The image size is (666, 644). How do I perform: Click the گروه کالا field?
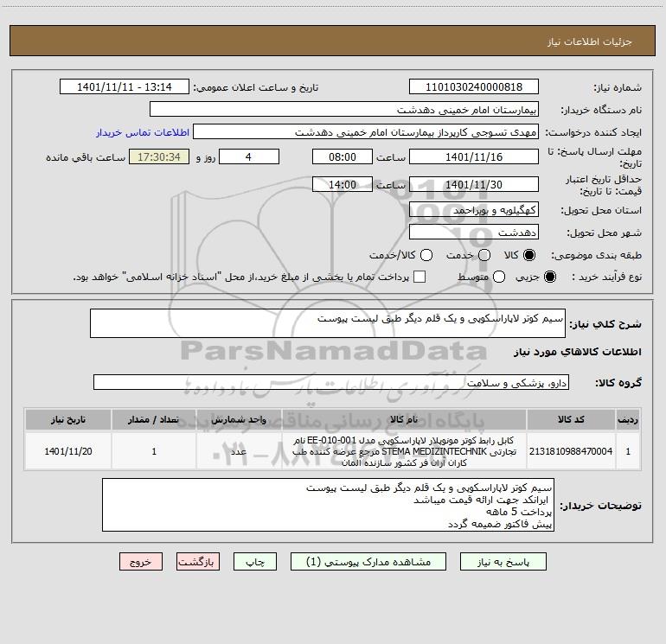point(331,382)
